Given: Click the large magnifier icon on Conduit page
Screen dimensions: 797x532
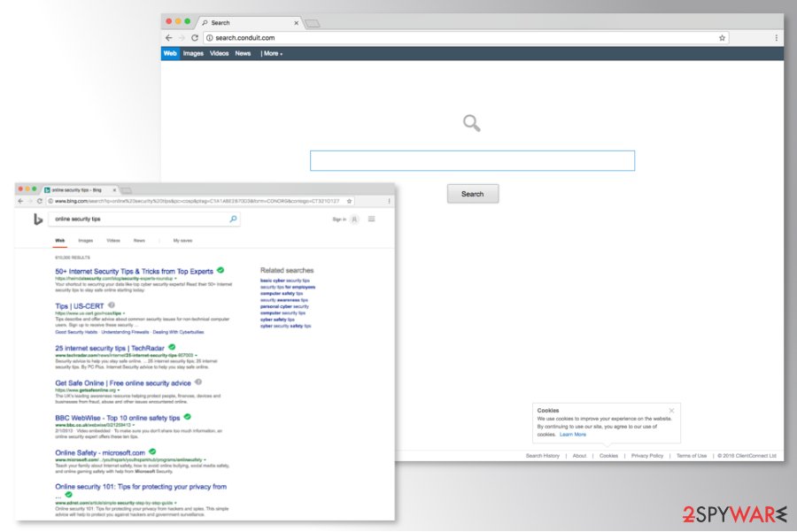Looking at the screenshot, I should 472,123.
